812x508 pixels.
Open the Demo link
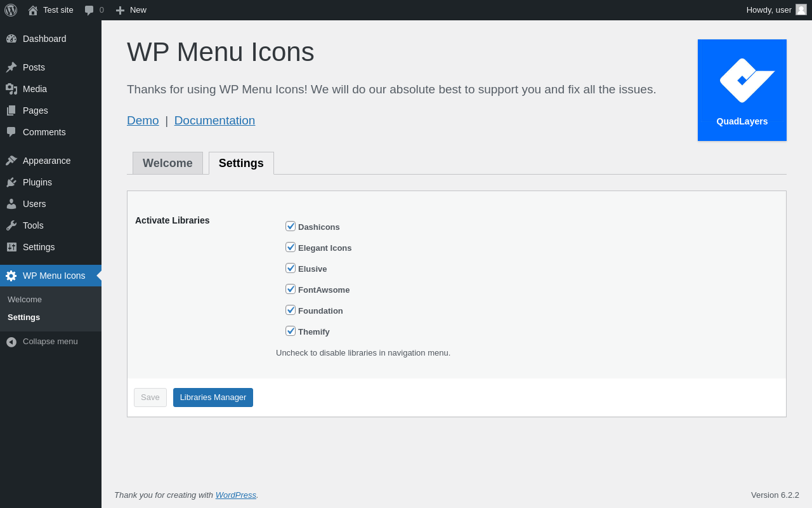coord(143,121)
